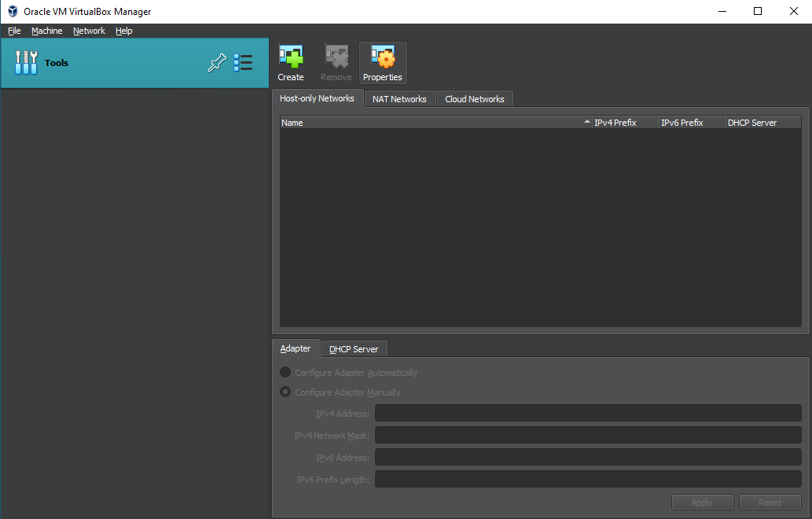Click the IPv4 Address input field
The height and width of the screenshot is (519, 812).
click(588, 414)
